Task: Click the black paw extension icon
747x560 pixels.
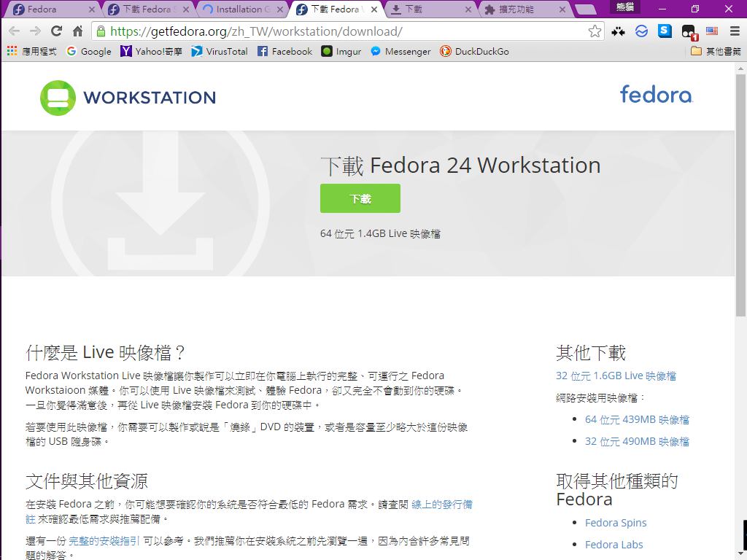Action: tap(619, 31)
